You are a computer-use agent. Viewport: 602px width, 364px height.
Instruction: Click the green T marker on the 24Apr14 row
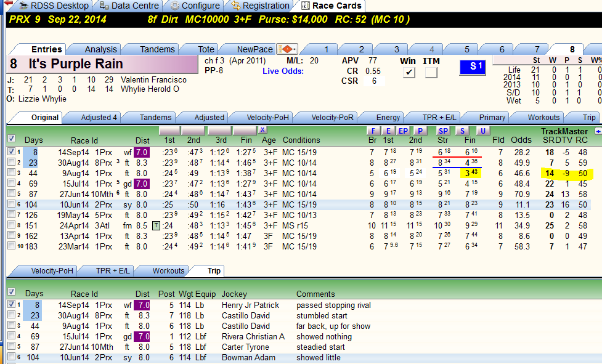(156, 225)
